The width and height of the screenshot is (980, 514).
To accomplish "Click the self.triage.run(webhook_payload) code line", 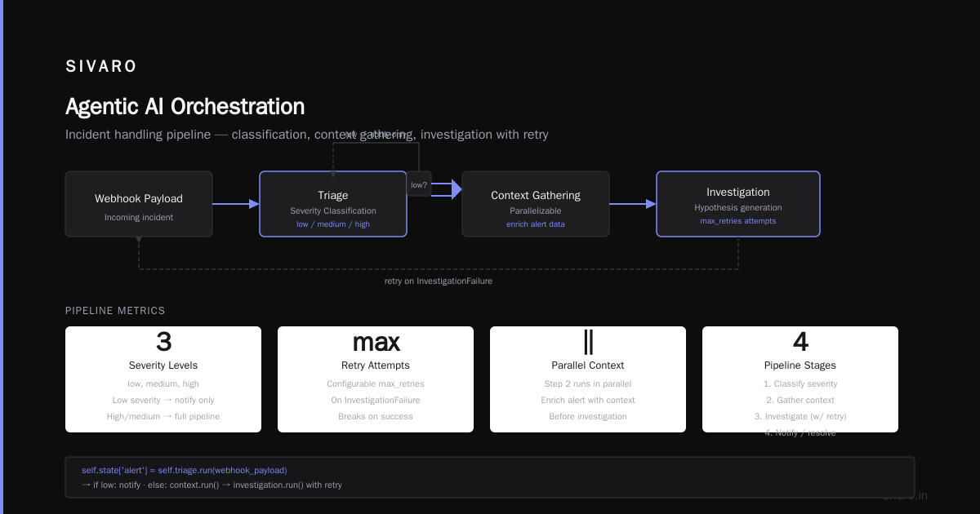I will point(185,470).
